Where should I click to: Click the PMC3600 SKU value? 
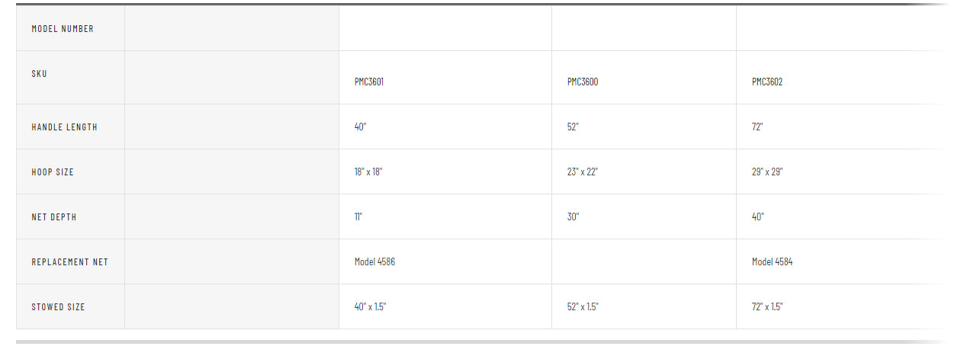[x=583, y=82]
